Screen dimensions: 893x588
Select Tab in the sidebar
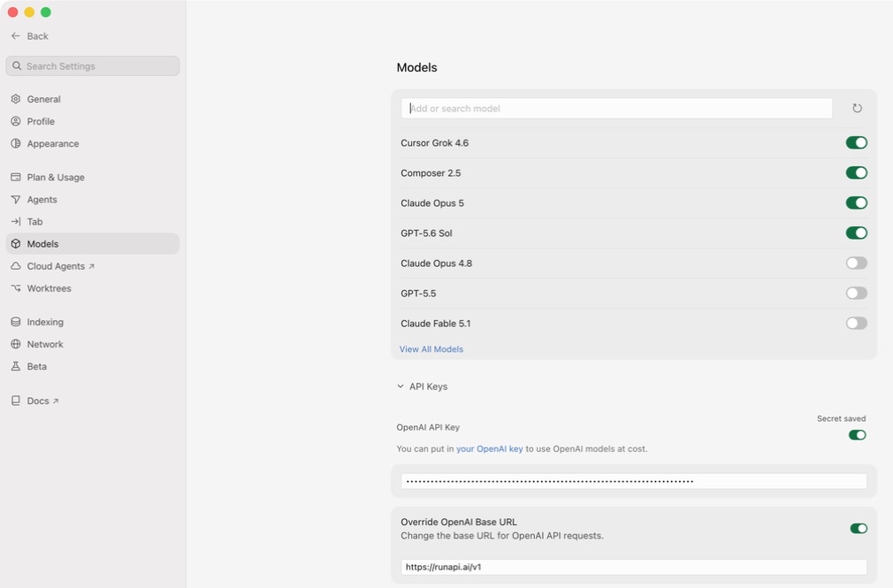coord(93,222)
